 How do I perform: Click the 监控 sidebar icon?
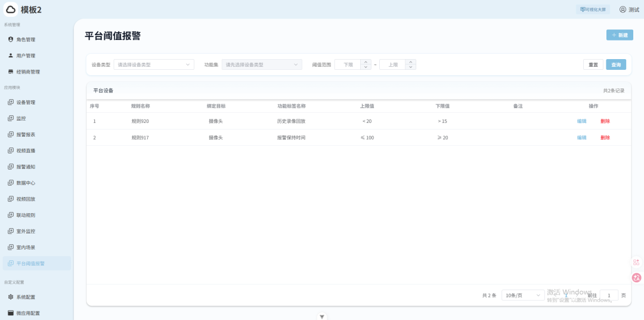(11, 118)
